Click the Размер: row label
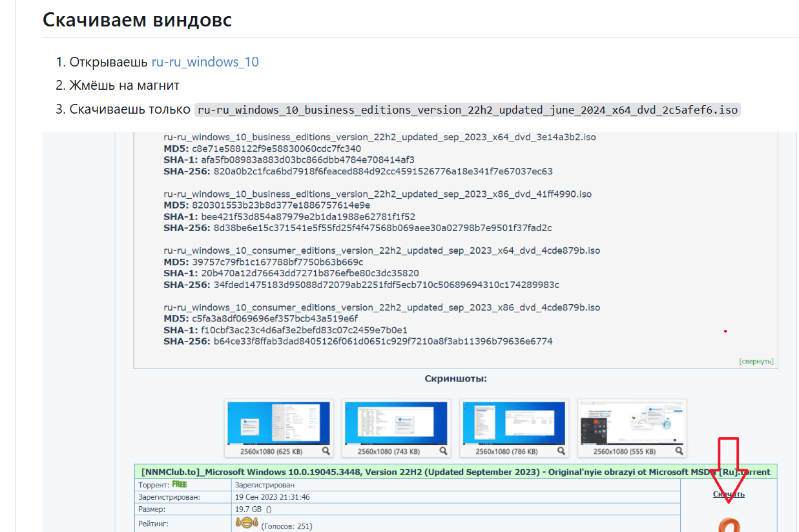799x532 pixels. 152,509
